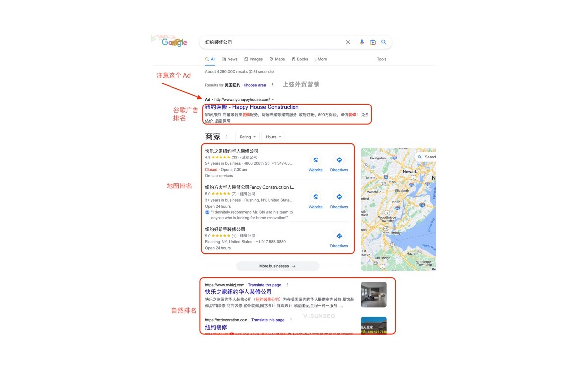Open the Rating filter dropdown
The image size is (588, 368).
pos(247,137)
